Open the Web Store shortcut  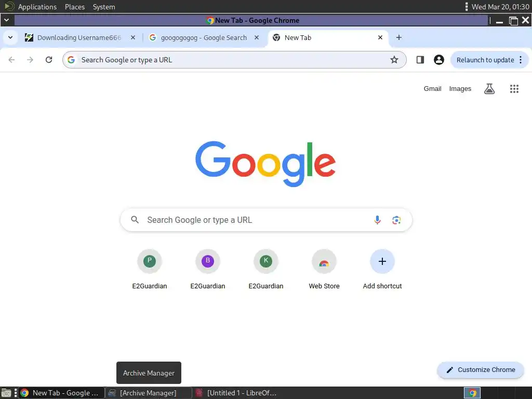(x=324, y=261)
